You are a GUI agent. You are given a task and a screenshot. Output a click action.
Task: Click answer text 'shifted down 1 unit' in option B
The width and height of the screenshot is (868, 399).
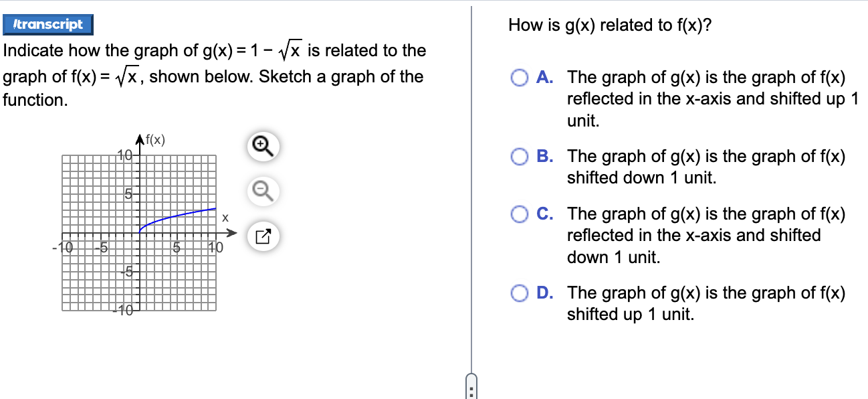pyautogui.click(x=641, y=178)
